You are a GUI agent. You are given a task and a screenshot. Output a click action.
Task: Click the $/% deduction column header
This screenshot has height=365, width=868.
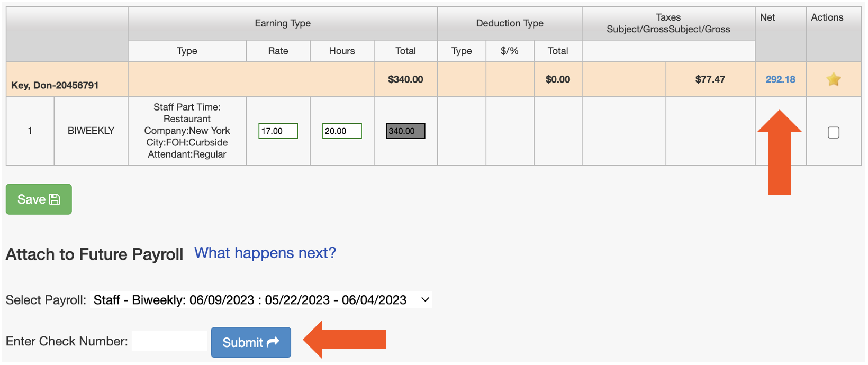(509, 51)
